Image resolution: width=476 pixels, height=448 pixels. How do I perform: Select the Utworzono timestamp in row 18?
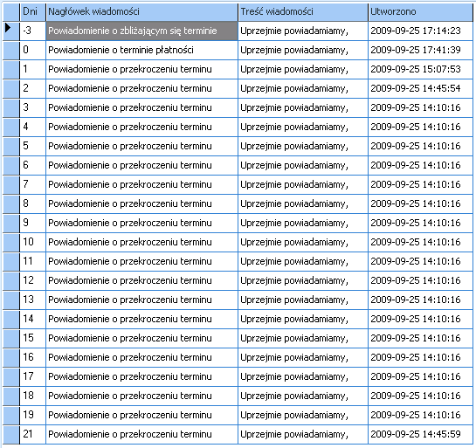point(420,396)
